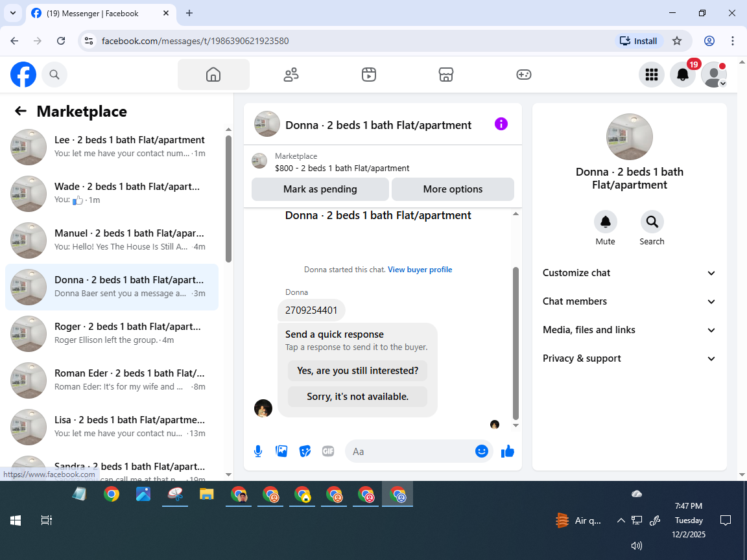
Task: Open View buyer profile link
Action: tap(420, 270)
